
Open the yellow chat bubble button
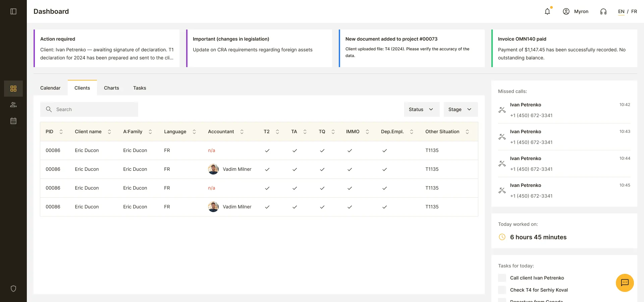click(625, 283)
